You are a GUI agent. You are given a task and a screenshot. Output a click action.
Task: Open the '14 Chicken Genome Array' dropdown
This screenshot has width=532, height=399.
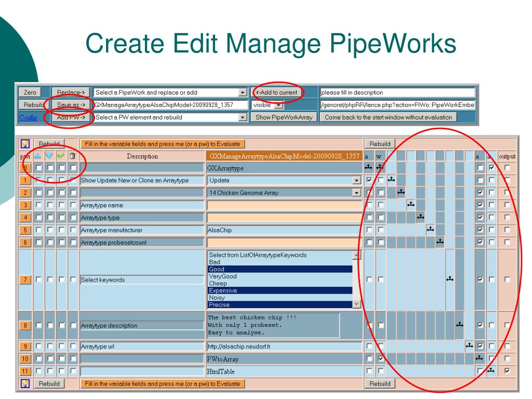pos(356,193)
